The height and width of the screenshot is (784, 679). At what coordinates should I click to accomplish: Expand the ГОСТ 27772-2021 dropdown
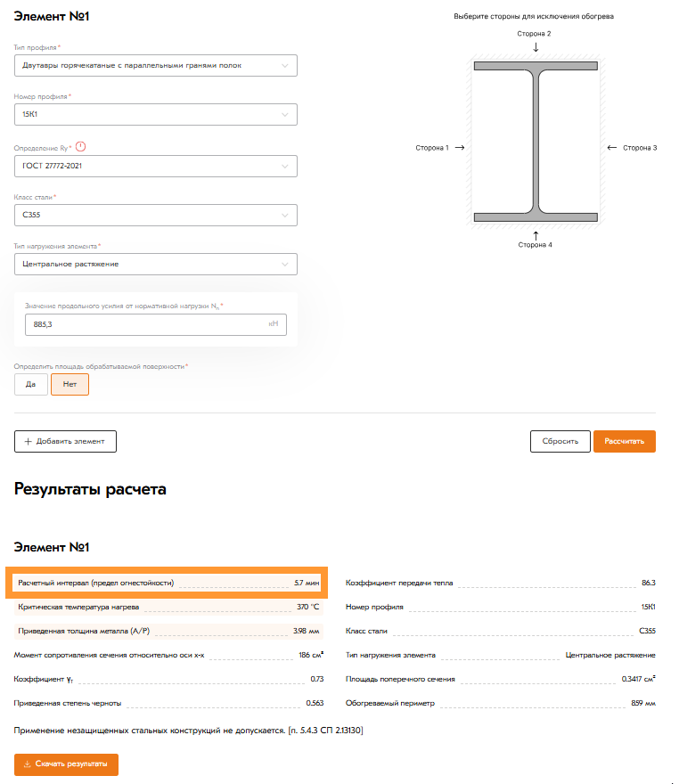coord(156,166)
